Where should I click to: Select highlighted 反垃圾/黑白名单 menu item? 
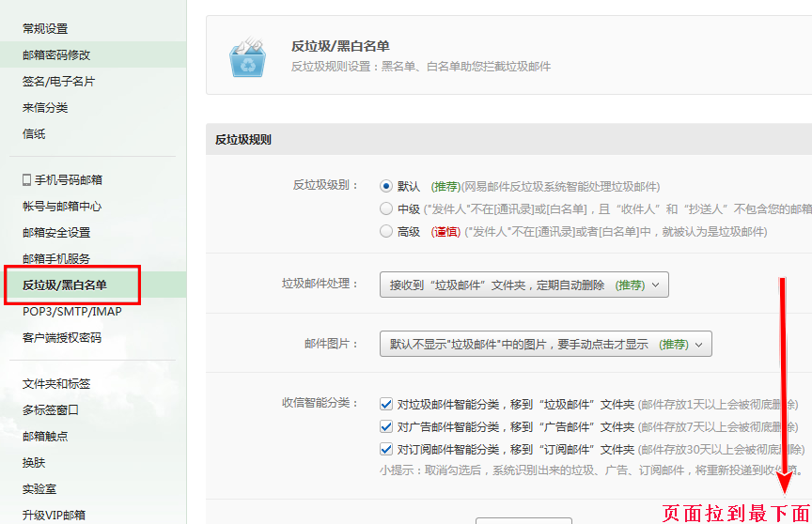coord(65,285)
